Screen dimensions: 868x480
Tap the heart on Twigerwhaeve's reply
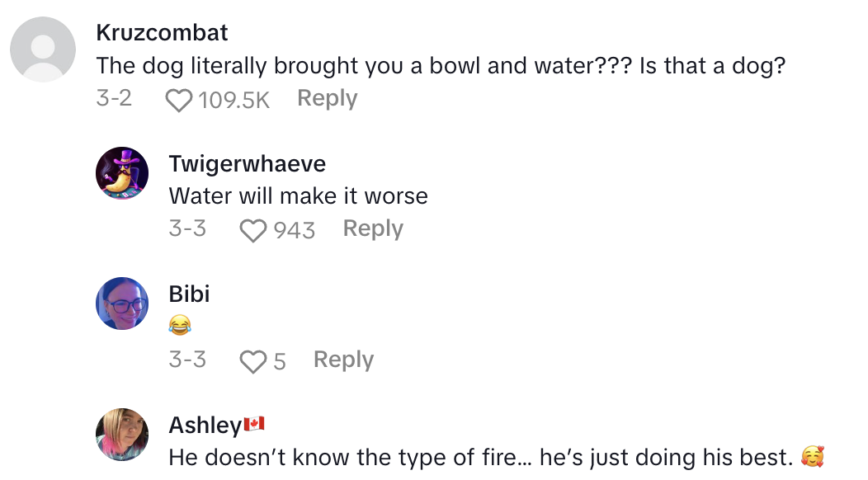coord(252,230)
